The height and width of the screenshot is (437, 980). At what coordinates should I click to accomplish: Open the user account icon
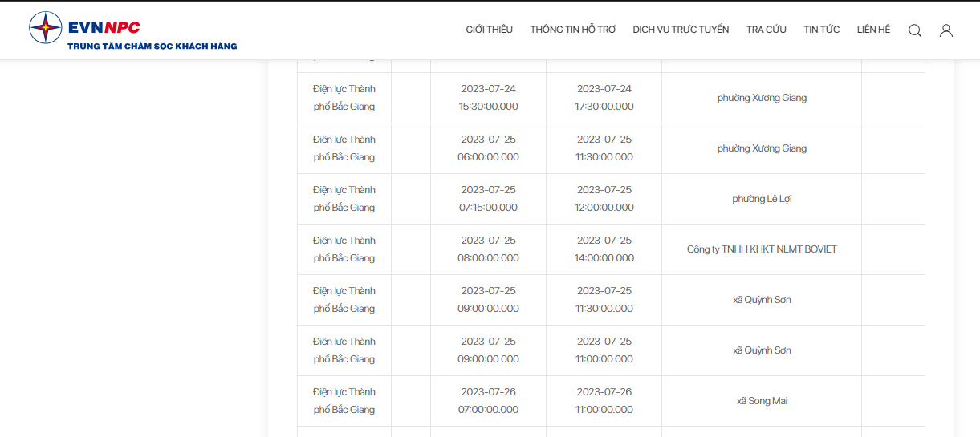(x=946, y=30)
